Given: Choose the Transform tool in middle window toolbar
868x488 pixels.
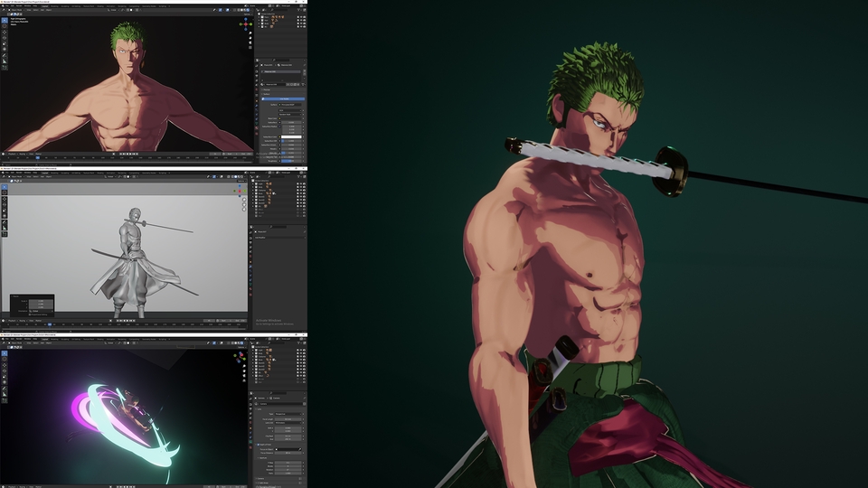Looking at the screenshot, I should click(x=5, y=216).
